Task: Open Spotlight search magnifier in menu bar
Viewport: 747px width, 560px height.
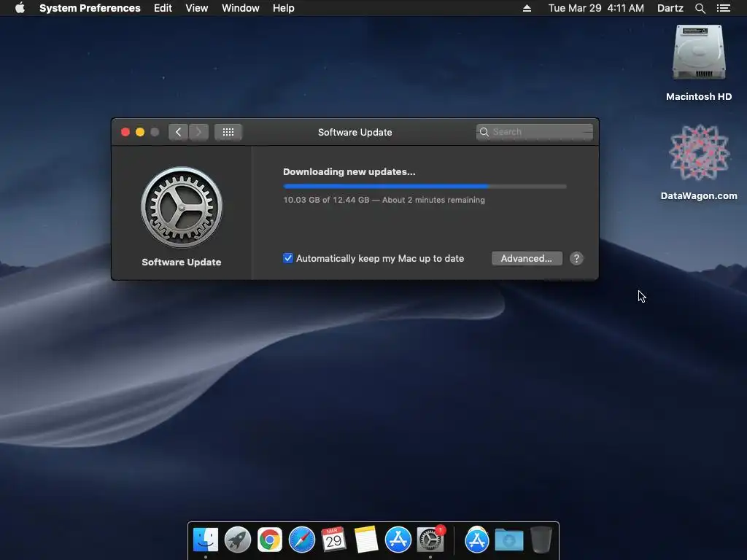Action: [x=700, y=8]
